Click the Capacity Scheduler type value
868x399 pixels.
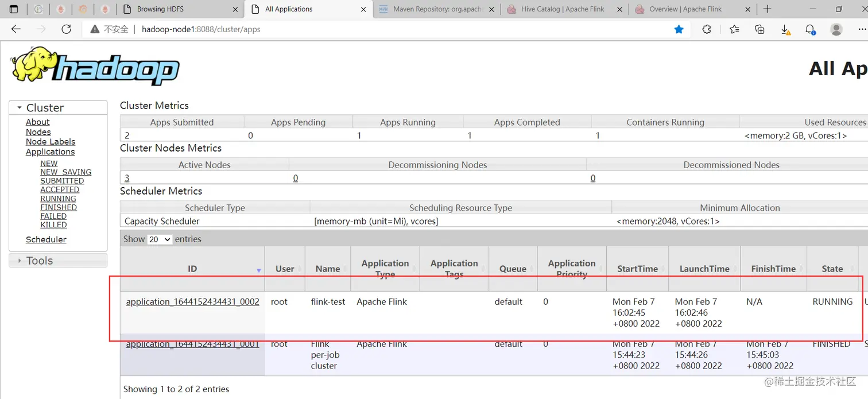[x=162, y=221]
